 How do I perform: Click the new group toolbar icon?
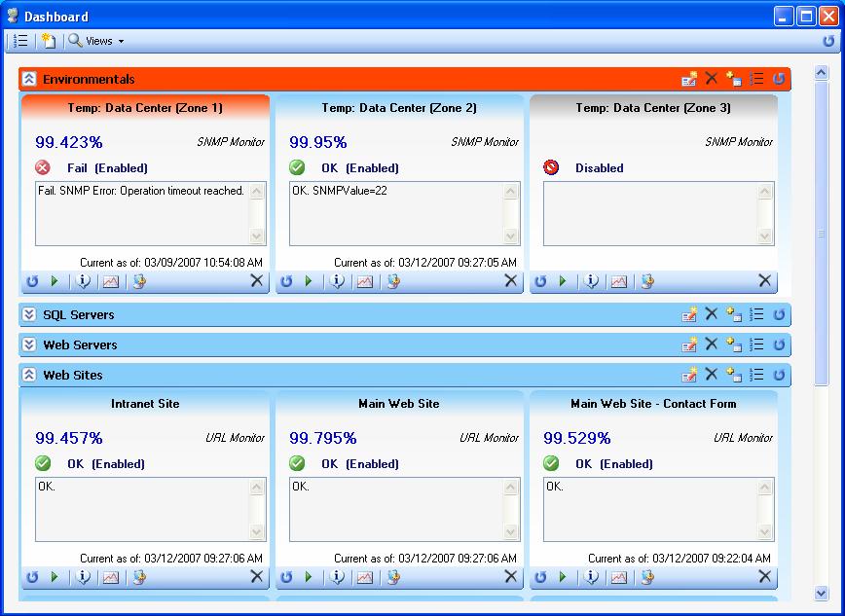[49, 41]
